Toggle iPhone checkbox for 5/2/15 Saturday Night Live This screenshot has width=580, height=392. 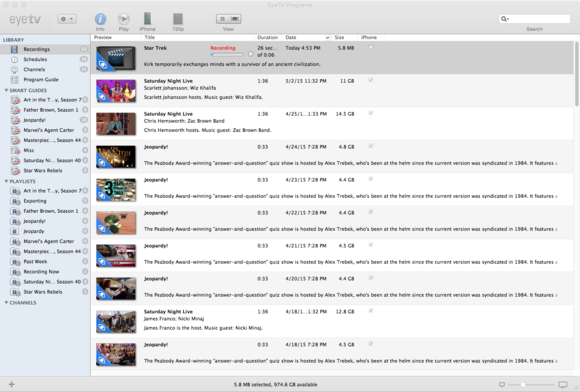(x=371, y=80)
